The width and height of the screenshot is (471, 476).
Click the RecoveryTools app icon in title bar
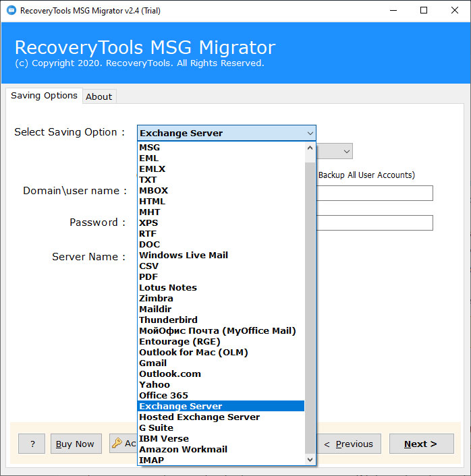pos(11,10)
